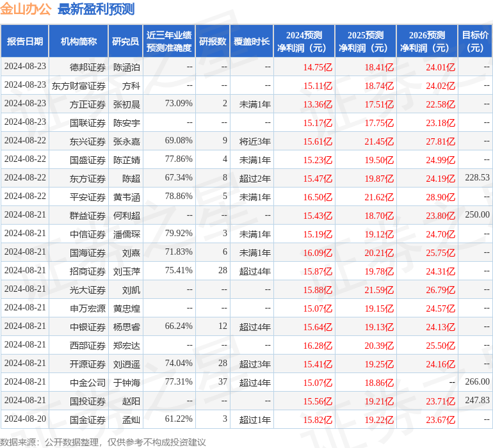Click accuracy value 61.22%

[179, 419]
